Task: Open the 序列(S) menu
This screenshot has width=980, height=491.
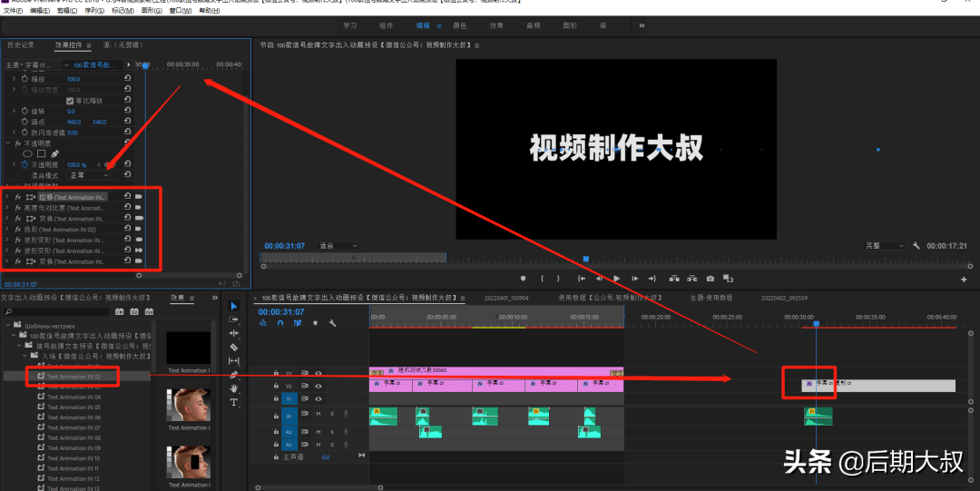Action: pos(94,11)
